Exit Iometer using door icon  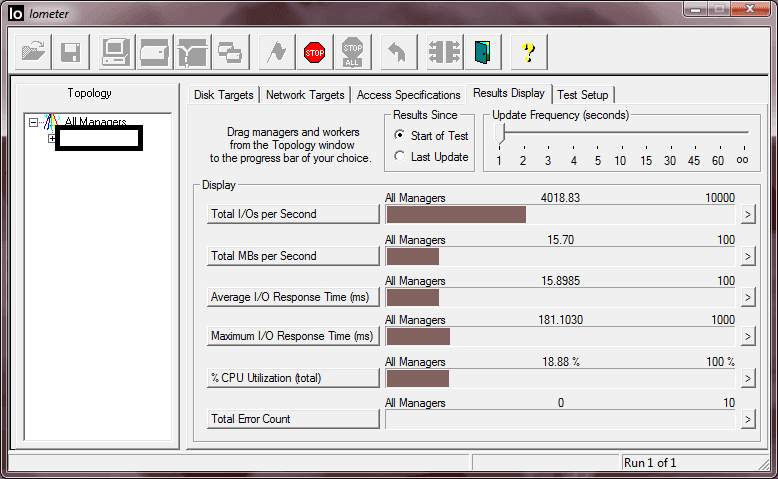tap(483, 52)
